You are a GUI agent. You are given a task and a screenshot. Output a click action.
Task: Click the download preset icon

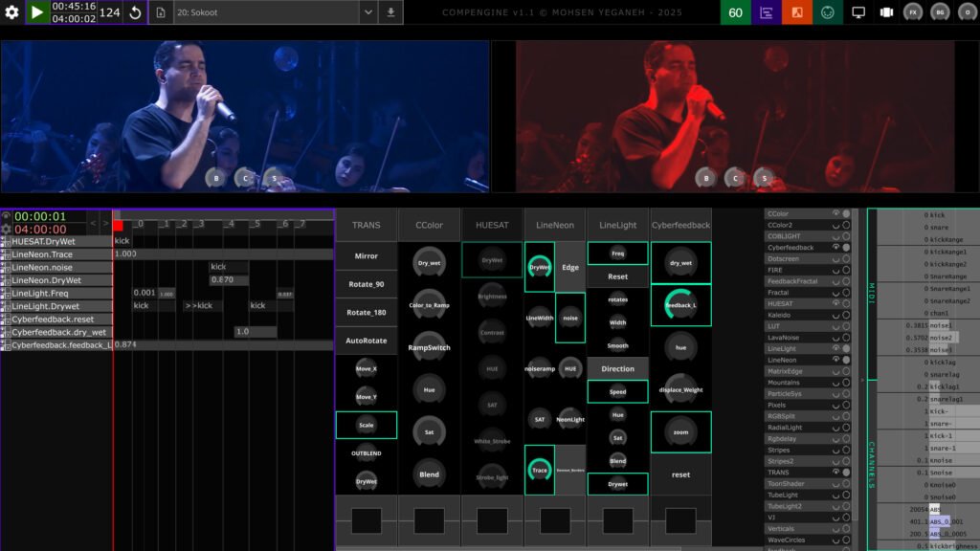[390, 12]
